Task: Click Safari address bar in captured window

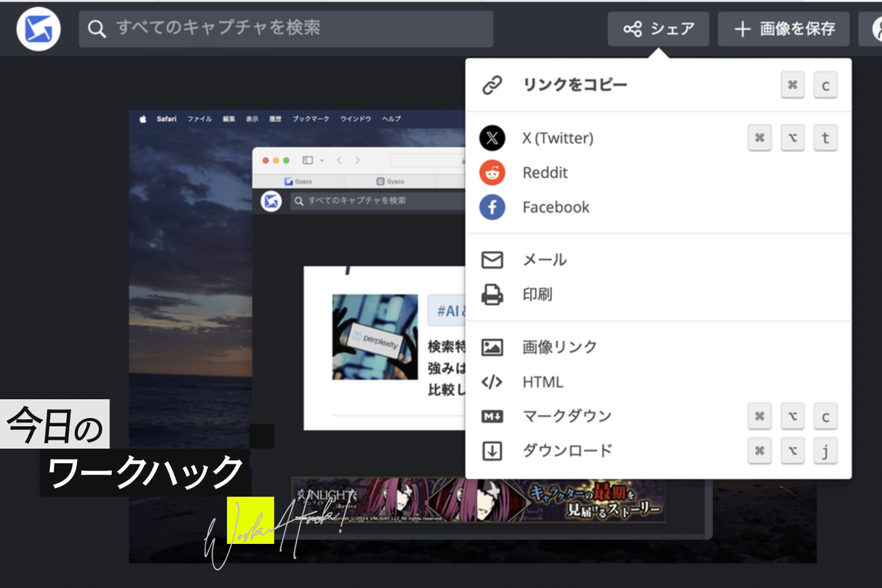Action: [x=428, y=160]
